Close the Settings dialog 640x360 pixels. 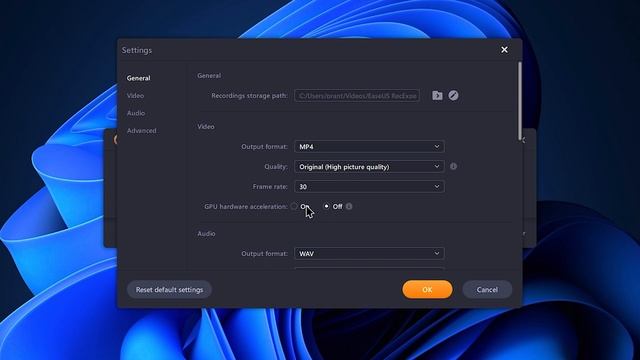(x=504, y=50)
